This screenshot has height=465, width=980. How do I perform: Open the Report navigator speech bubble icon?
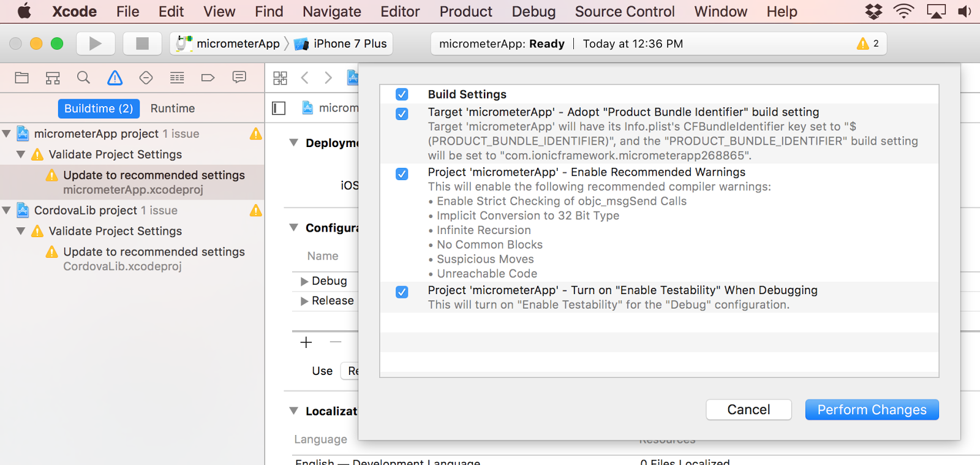click(x=239, y=77)
